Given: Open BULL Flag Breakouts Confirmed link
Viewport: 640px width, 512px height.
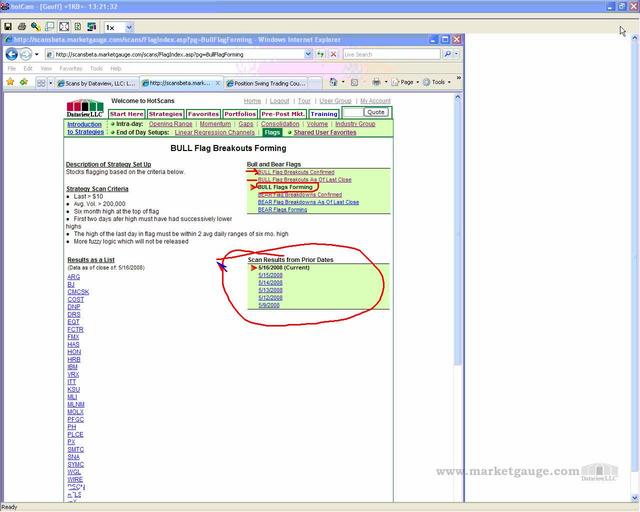Looking at the screenshot, I should 296,172.
